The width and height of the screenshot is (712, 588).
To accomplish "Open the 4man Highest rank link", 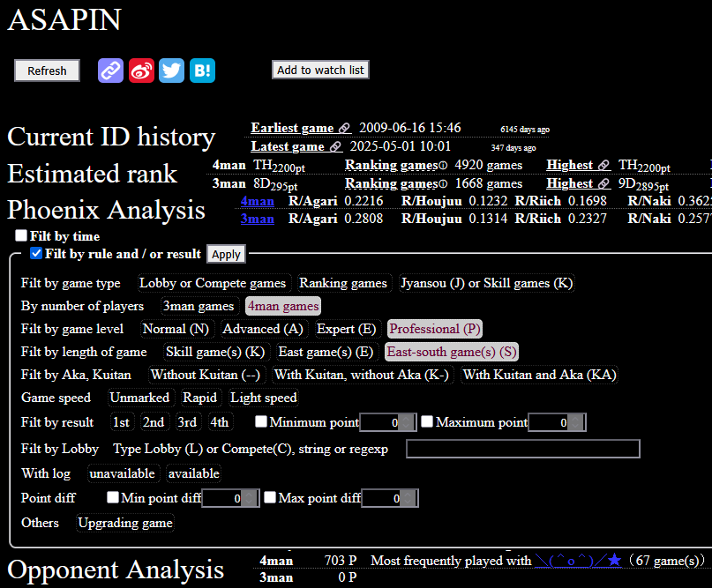I will (569, 165).
